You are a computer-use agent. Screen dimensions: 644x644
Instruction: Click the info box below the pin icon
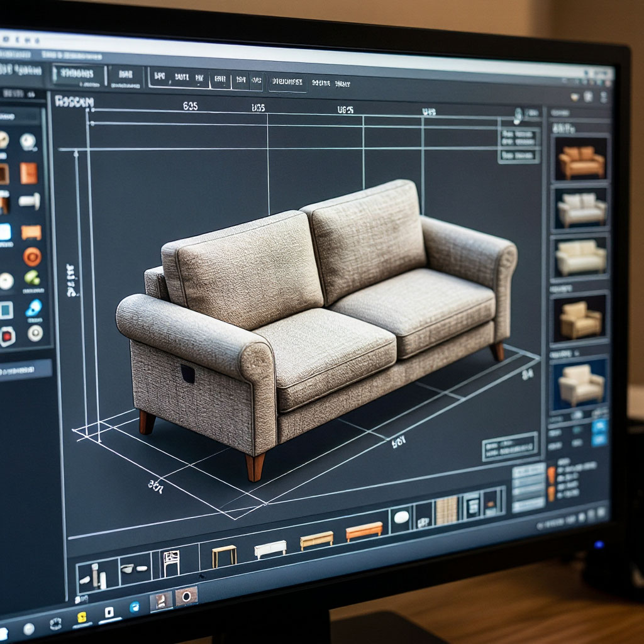[x=519, y=145]
